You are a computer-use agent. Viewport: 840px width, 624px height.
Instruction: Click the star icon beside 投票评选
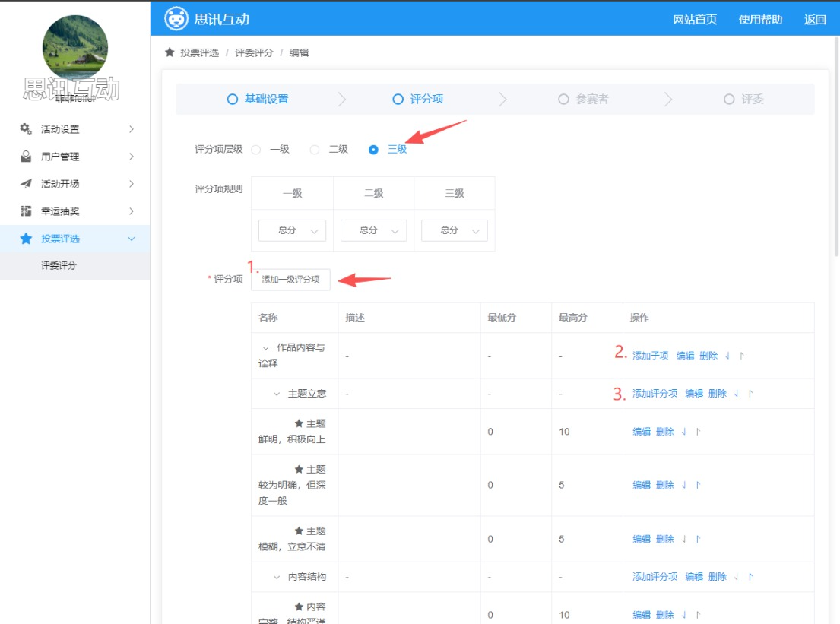tap(26, 239)
